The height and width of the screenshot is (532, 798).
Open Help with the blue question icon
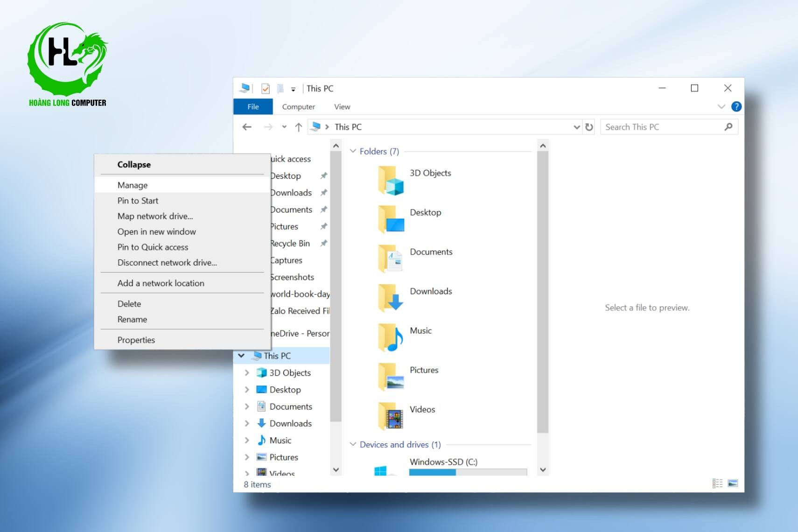tap(736, 107)
